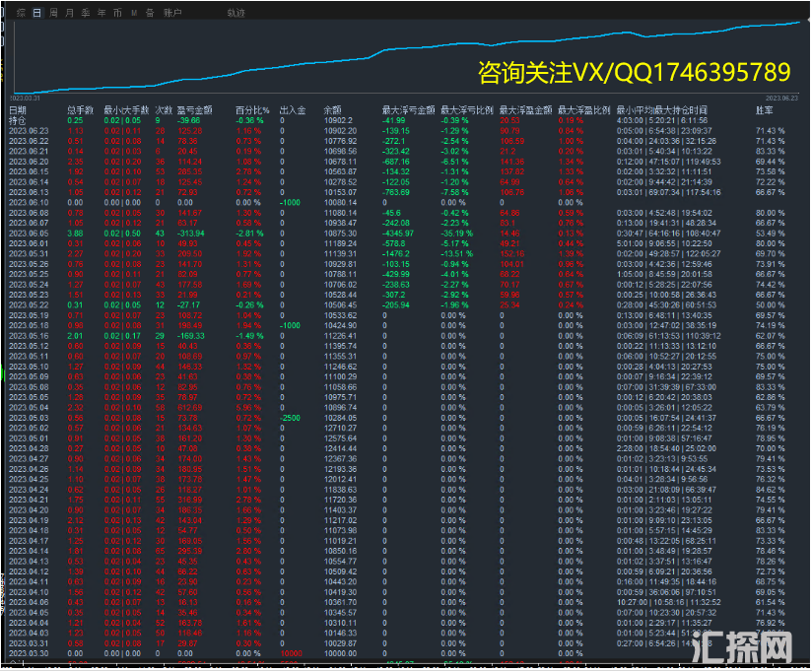Image resolution: width=812 pixels, height=671 pixels.
Task: Click the 余额 column header
Action: coord(333,110)
